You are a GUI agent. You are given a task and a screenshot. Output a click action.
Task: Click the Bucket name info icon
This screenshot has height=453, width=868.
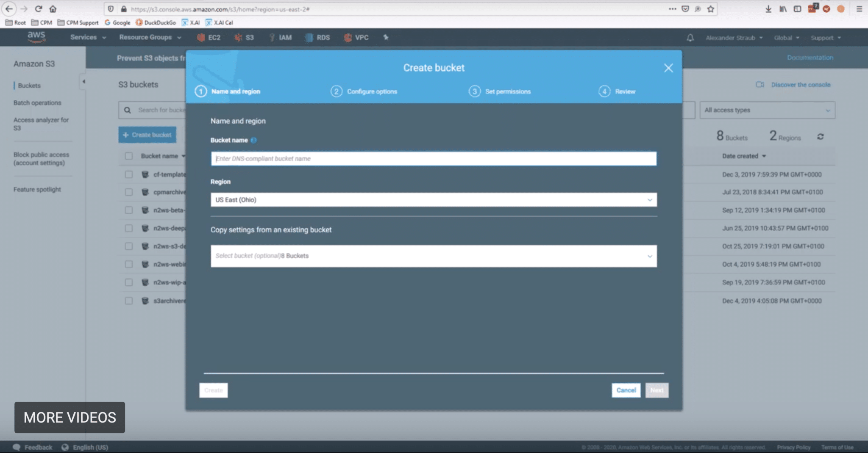(253, 140)
